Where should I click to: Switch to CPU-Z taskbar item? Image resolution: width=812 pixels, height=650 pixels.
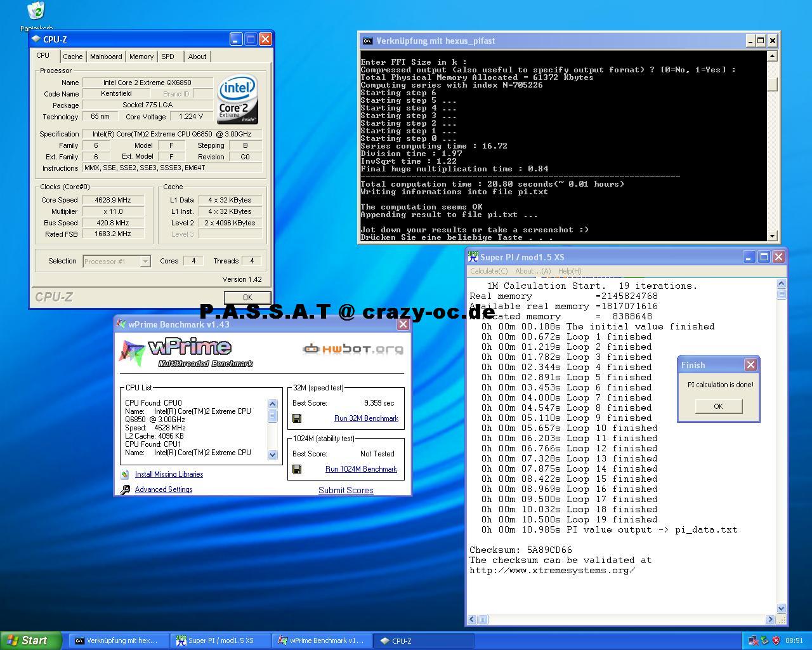[424, 641]
